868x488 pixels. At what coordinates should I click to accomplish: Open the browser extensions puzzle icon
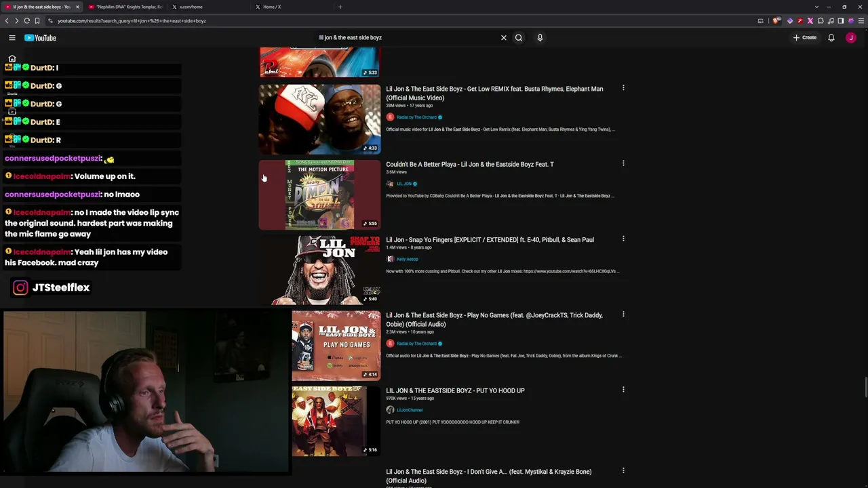(x=821, y=21)
